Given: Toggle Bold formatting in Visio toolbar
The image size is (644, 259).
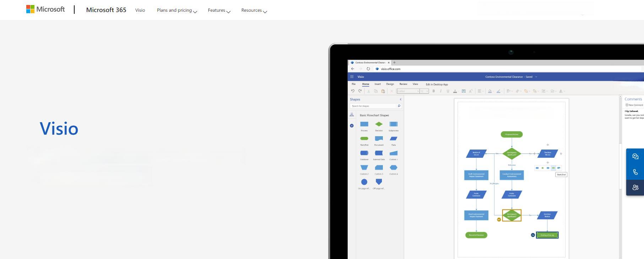Looking at the screenshot, I should (x=433, y=91).
